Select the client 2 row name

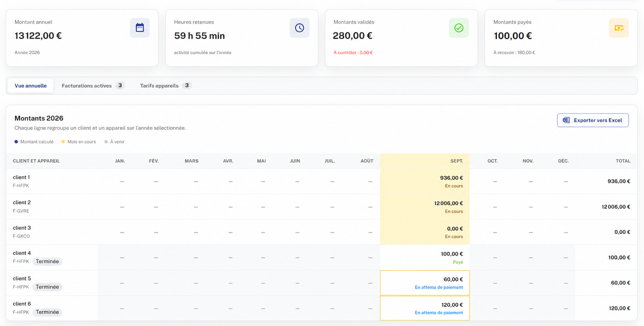click(x=22, y=202)
